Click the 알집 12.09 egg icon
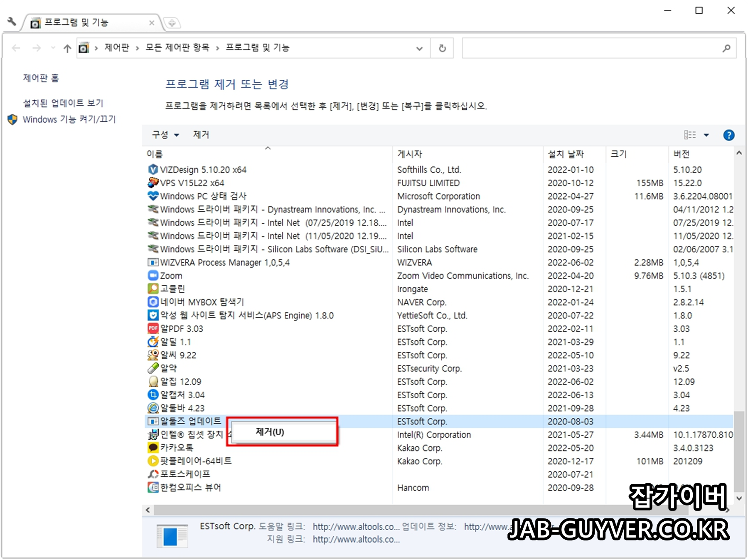The image size is (748, 560). click(153, 382)
